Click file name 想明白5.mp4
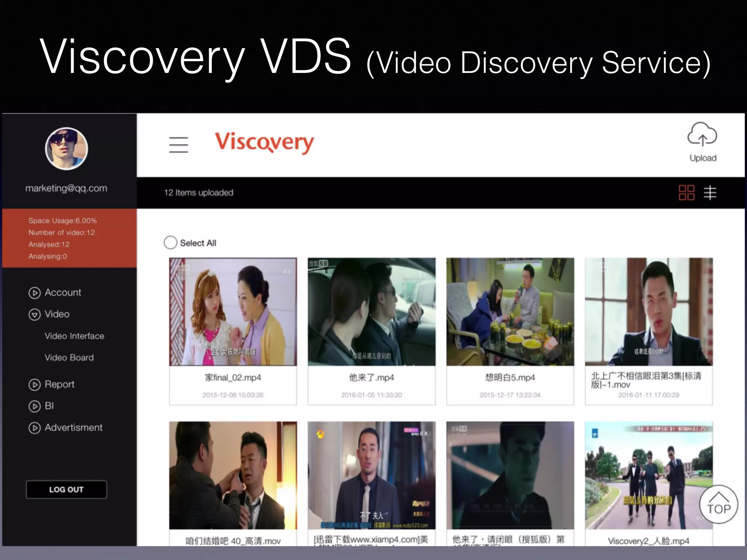747x560 pixels. pos(510,377)
